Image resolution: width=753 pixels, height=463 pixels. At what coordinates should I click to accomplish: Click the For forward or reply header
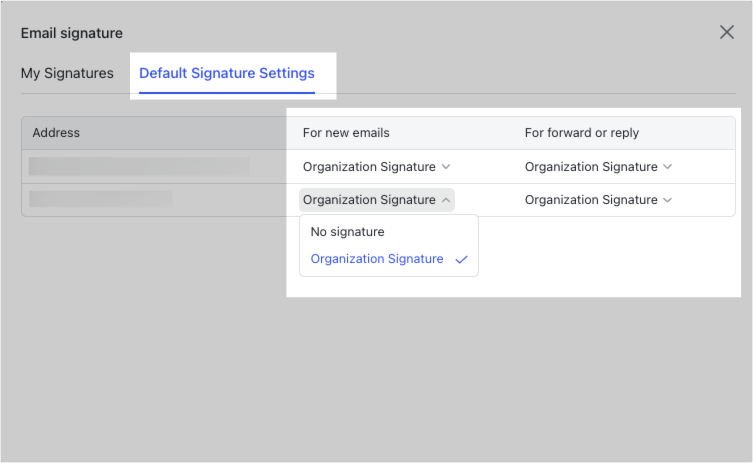(582, 133)
